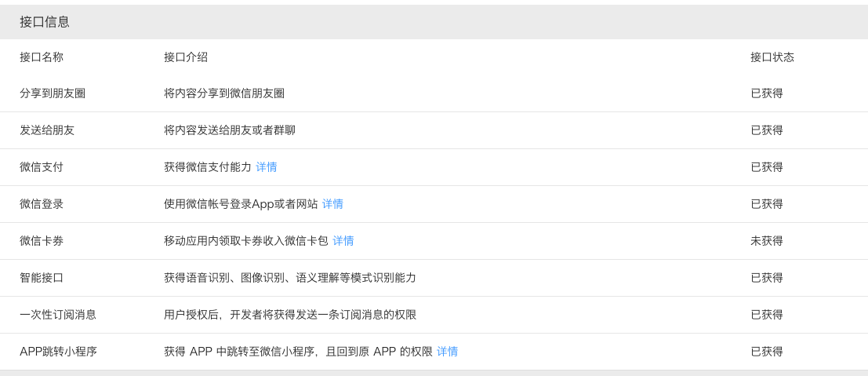Select the 微信登录 interface name
Viewport: 868px width, 376px height.
(x=42, y=204)
